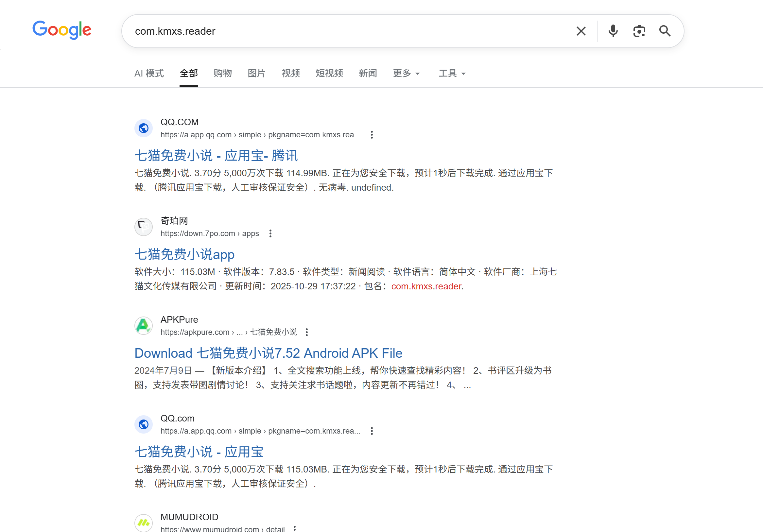Open the 新闻 tab
Image resolution: width=763 pixels, height=532 pixels.
[368, 73]
